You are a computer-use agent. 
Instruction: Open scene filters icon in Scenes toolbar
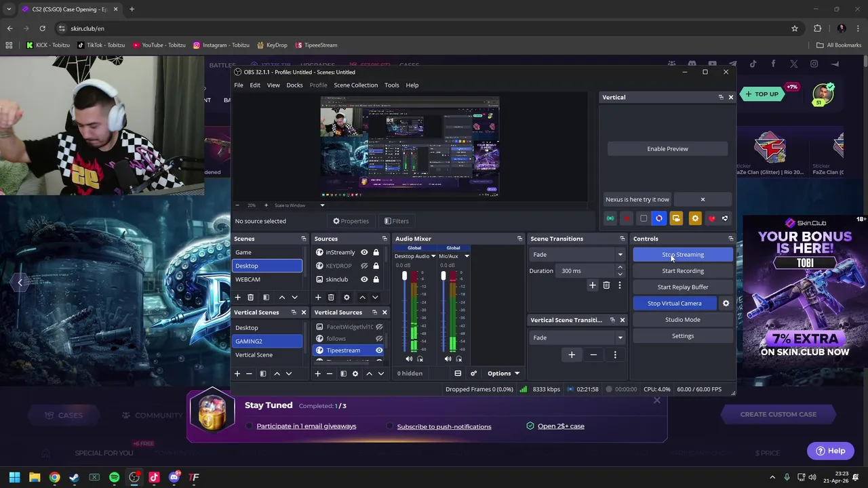[x=266, y=297]
